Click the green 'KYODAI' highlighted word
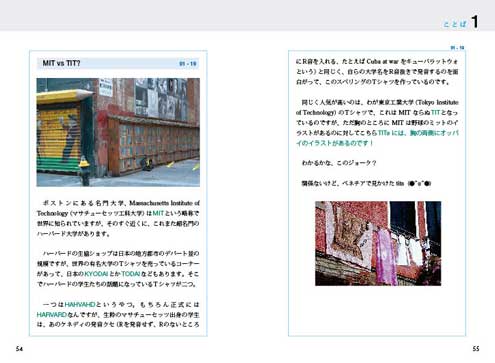This screenshot has width=495, height=363. click(x=96, y=274)
